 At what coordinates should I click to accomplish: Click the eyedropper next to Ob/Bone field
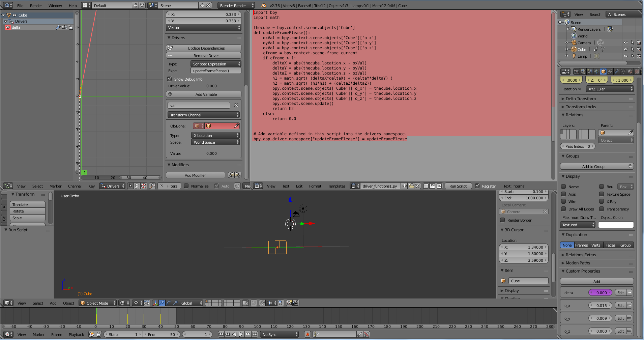(x=237, y=126)
